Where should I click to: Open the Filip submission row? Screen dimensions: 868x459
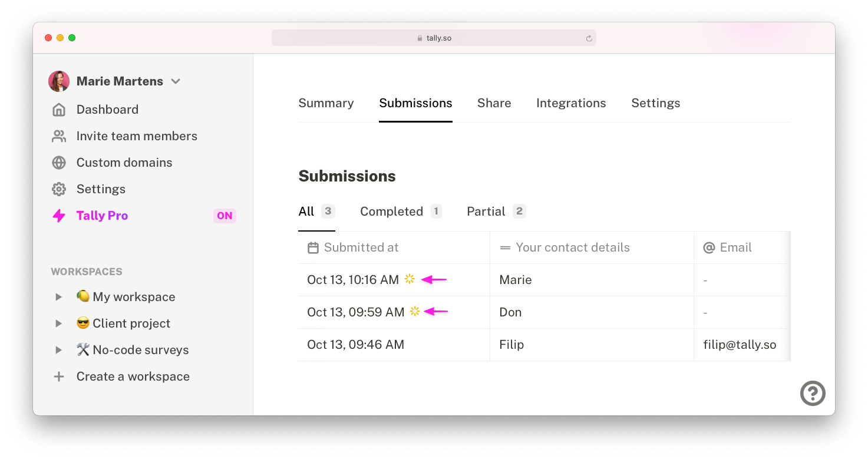pyautogui.click(x=544, y=345)
